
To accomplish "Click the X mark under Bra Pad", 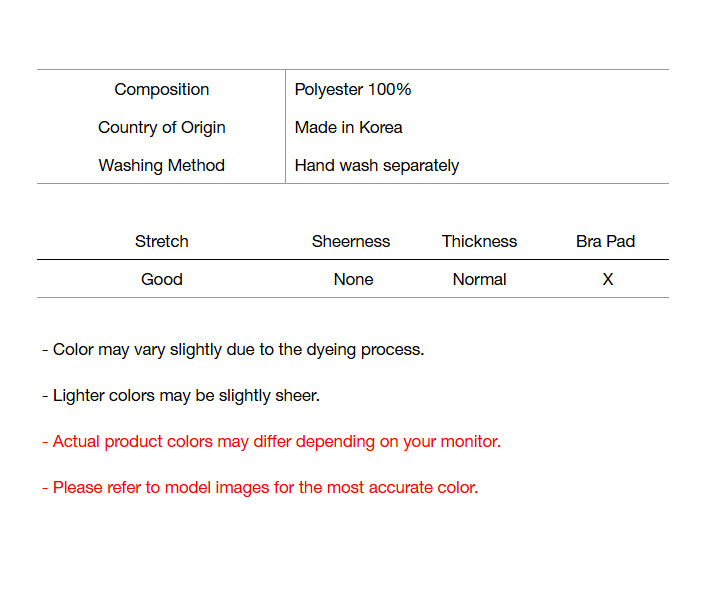I will click(x=607, y=280).
